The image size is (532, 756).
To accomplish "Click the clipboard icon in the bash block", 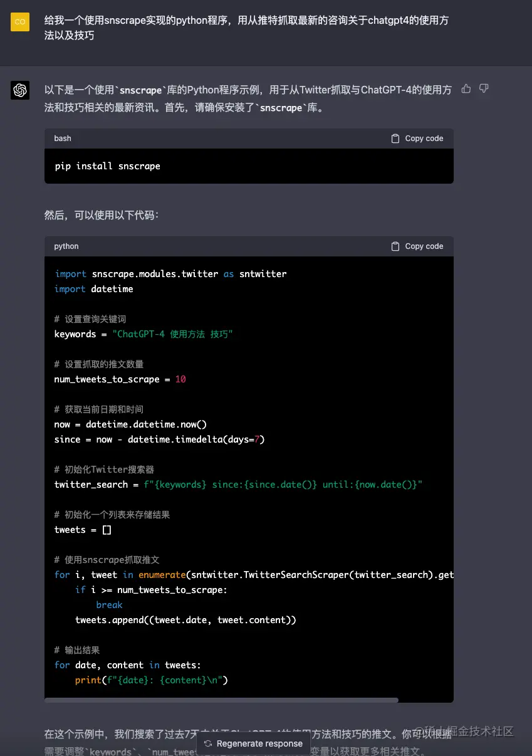I will coord(395,139).
